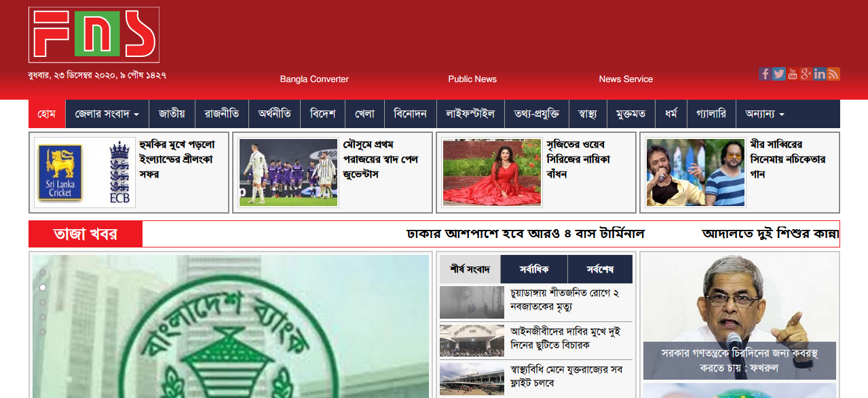Switch to the সর্বাধিক tab

(x=534, y=269)
